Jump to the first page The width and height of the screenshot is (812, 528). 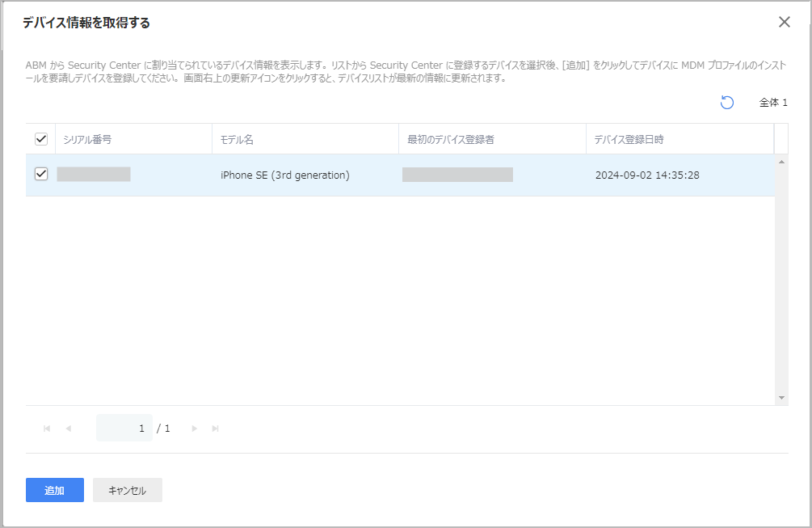[x=46, y=428]
